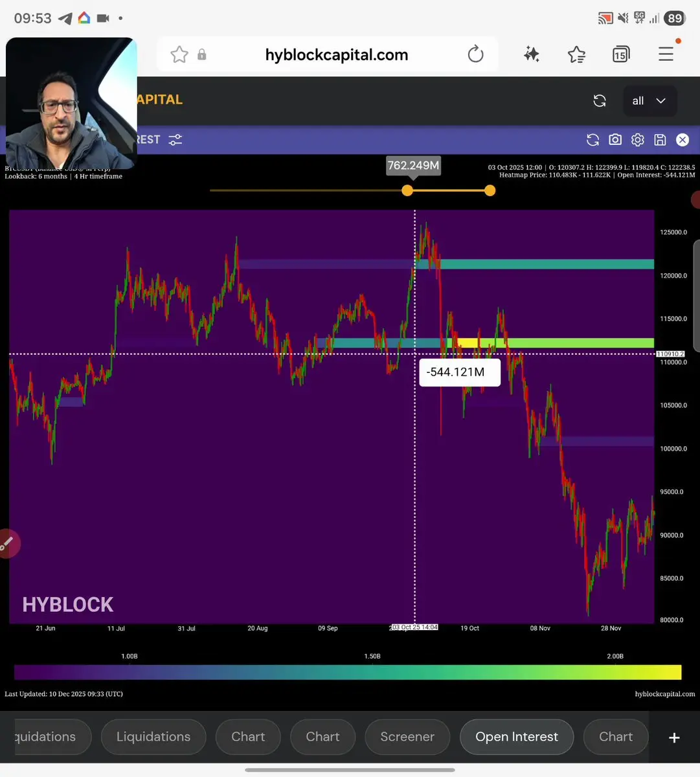Bookmark page with the star icon in address bar
Image resolution: width=700 pixels, height=777 pixels.
click(179, 55)
